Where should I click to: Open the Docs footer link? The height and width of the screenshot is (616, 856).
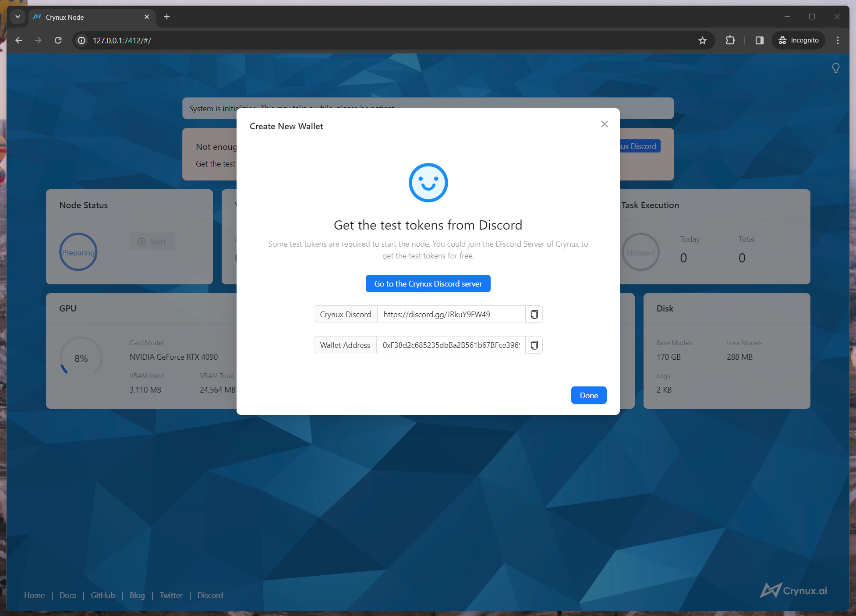68,595
